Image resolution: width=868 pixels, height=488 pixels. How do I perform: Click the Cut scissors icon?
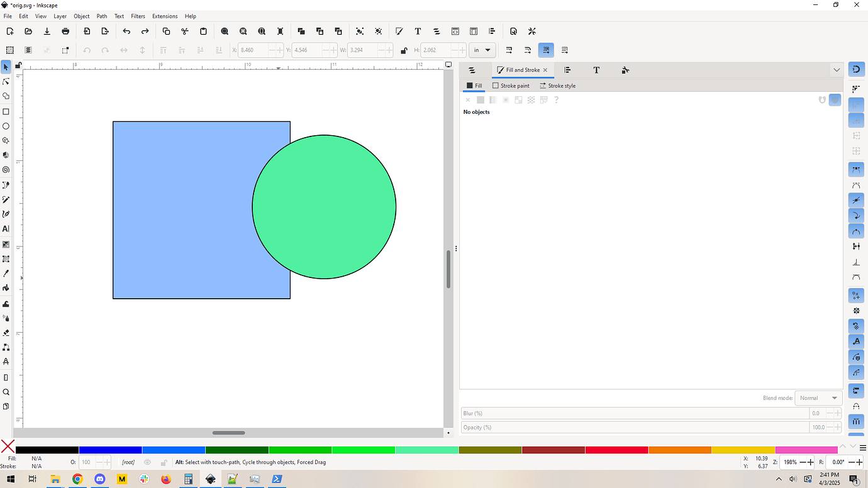point(185,31)
